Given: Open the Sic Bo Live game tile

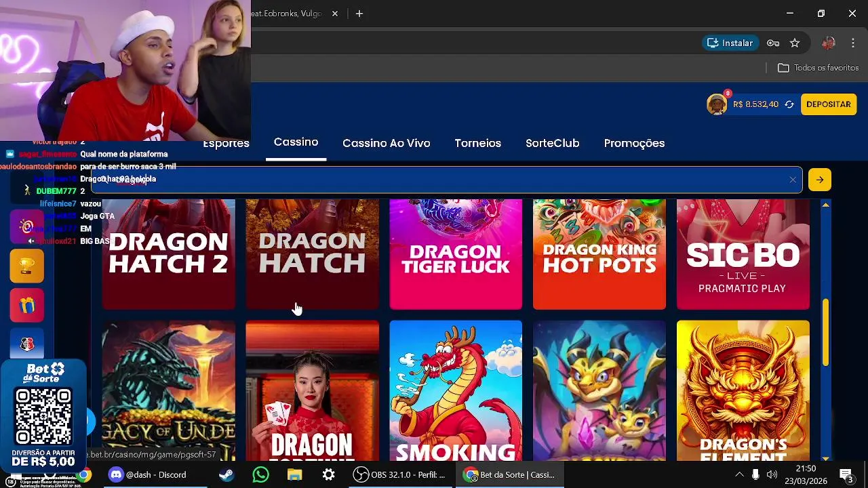Looking at the screenshot, I should click(x=743, y=254).
